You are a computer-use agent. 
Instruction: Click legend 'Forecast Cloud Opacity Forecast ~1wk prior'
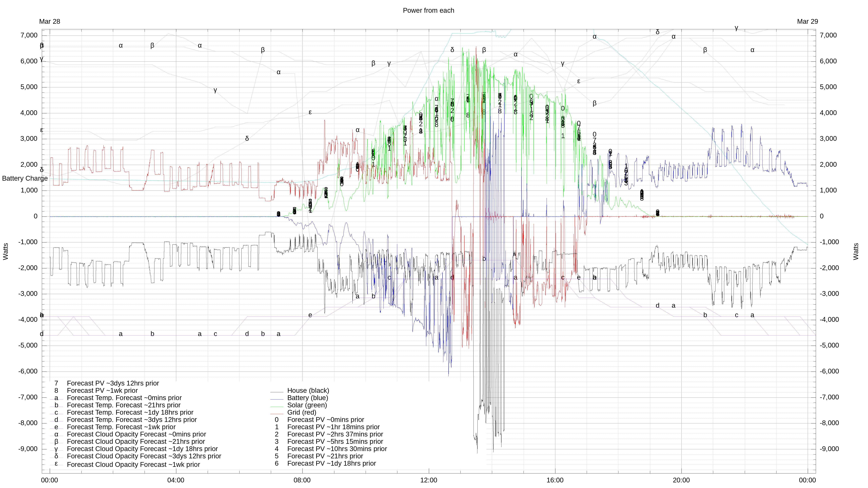click(x=133, y=464)
